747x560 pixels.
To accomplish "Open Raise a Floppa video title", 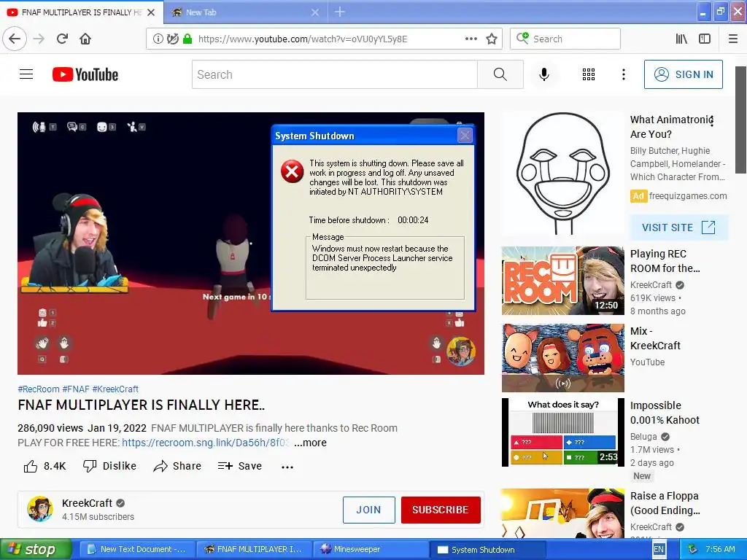I will (x=665, y=503).
